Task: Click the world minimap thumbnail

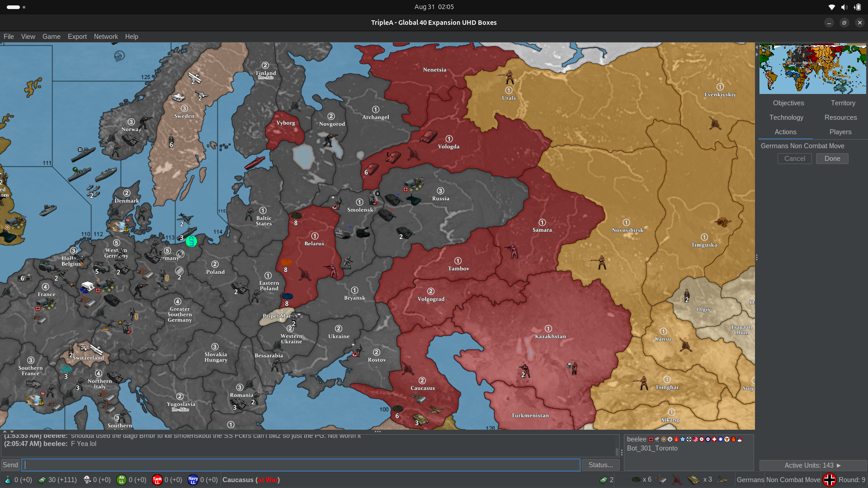Action: (x=812, y=69)
